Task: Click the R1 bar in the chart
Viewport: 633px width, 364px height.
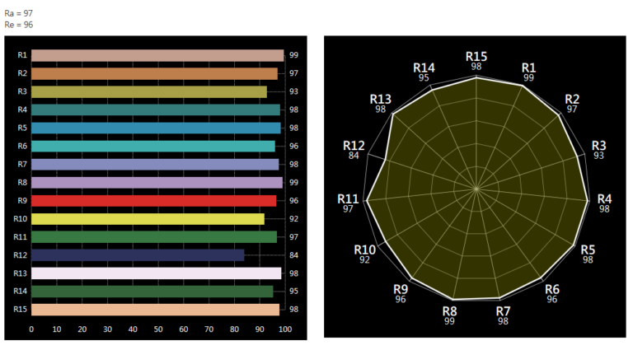Action: (x=157, y=55)
